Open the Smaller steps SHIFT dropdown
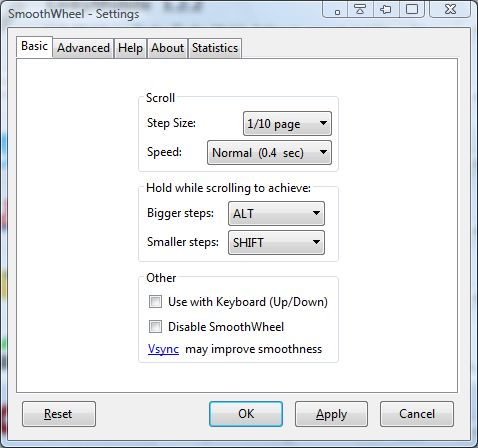 click(276, 242)
